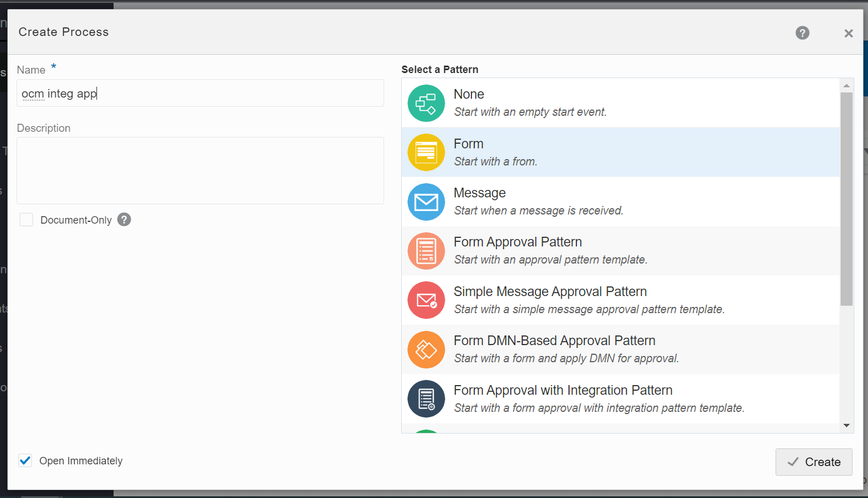Click the yellow Form pattern icon

click(x=426, y=152)
